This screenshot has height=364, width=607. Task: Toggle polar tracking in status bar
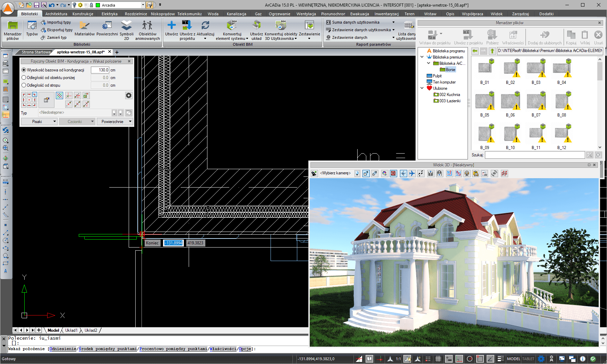tap(469, 359)
